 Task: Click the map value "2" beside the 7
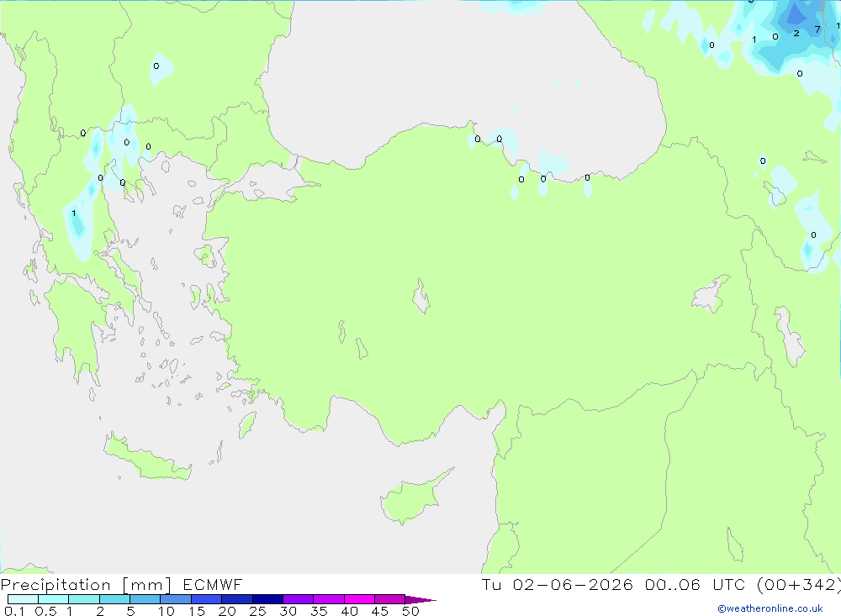point(796,34)
